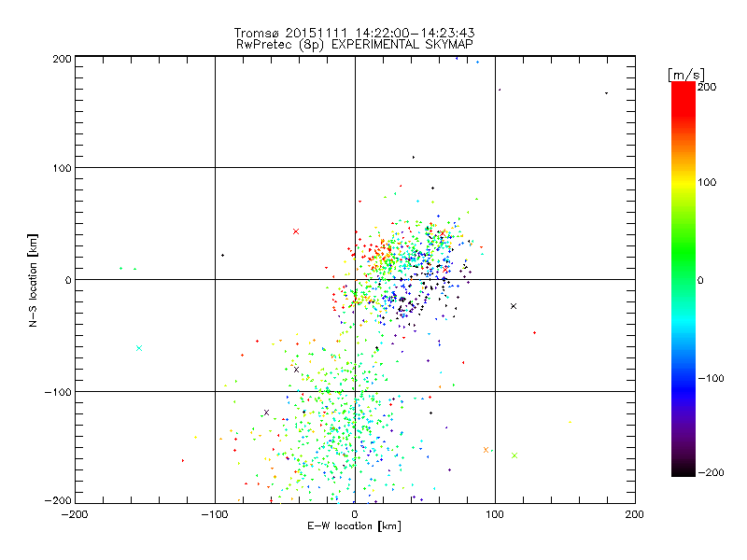The image size is (747, 560).
Task: Click the "RwPretec (8p) EXPERIMENTAL SKYMAP" subtitle
Action: pyautogui.click(x=355, y=44)
